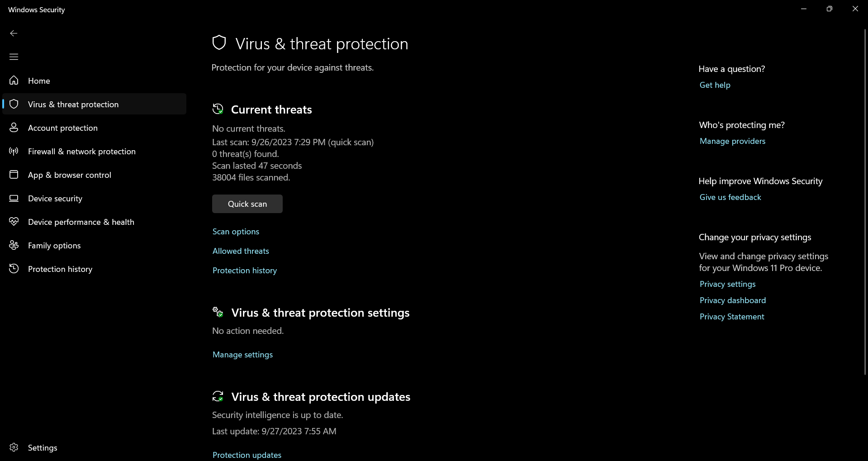Click the Device performance heart icon
Screen dimensions: 868x461
[14, 222]
